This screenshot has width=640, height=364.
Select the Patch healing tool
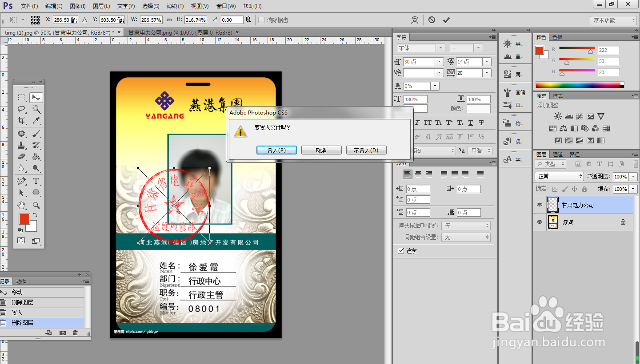click(x=21, y=133)
